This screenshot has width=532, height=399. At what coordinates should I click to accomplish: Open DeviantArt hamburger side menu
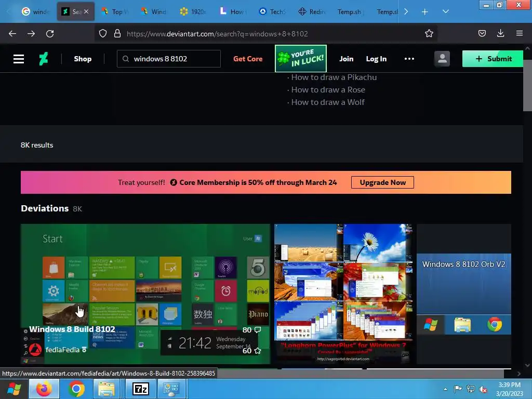[x=19, y=59]
